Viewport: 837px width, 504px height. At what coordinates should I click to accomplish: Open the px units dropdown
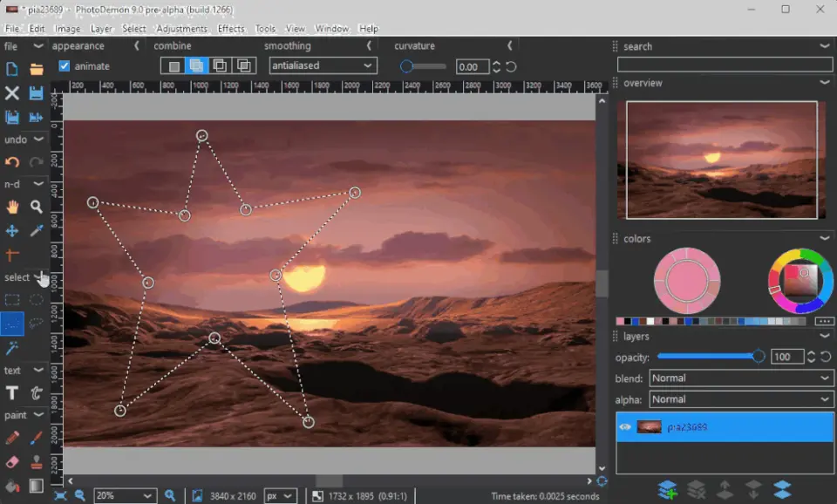(281, 496)
